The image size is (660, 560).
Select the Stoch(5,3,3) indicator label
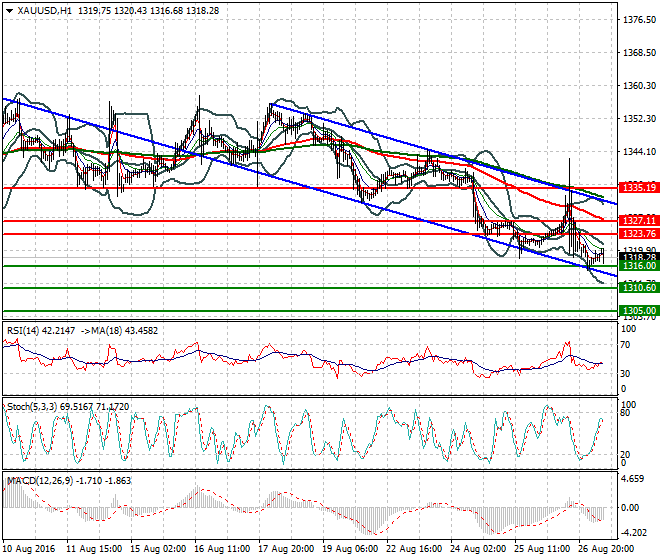[x=32, y=407]
